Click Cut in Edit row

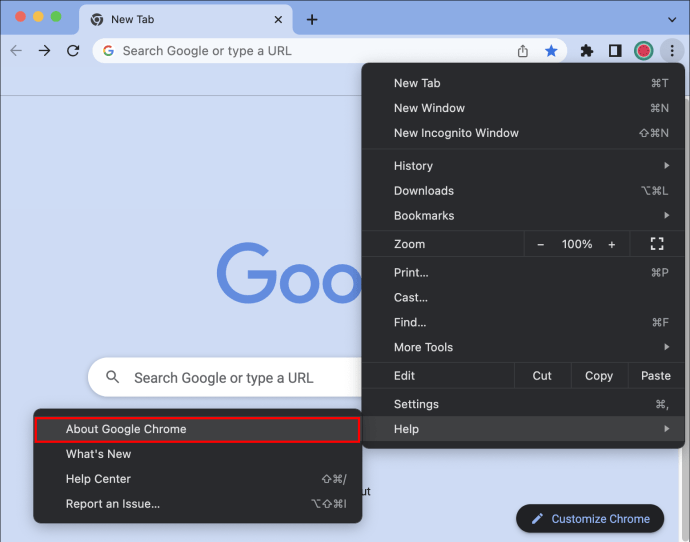(x=542, y=376)
